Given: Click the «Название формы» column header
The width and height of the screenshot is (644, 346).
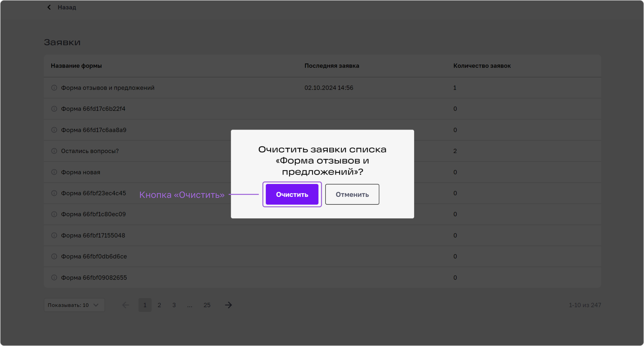Looking at the screenshot, I should coord(76,66).
